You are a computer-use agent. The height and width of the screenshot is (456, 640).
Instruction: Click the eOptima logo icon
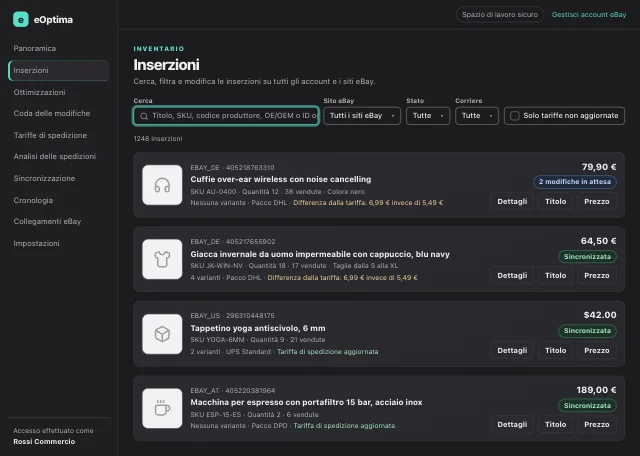[x=21, y=19]
